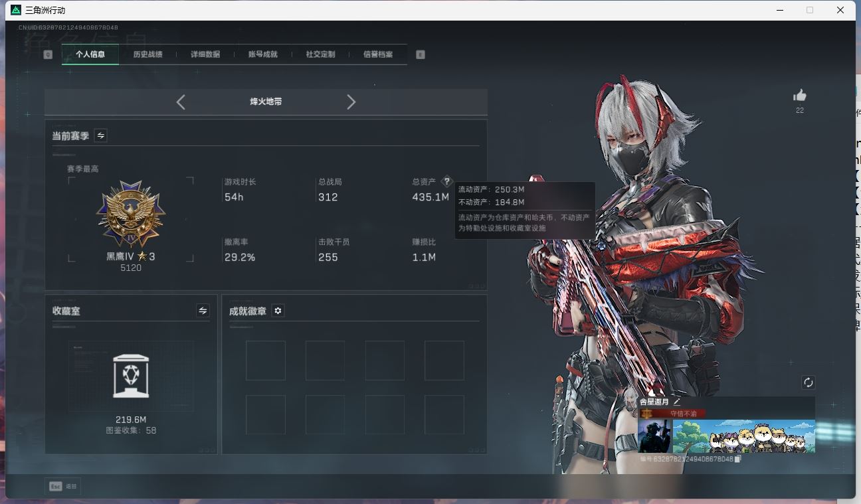Click the first empty achievement badge slot
The image size is (861, 504).
pos(265,361)
